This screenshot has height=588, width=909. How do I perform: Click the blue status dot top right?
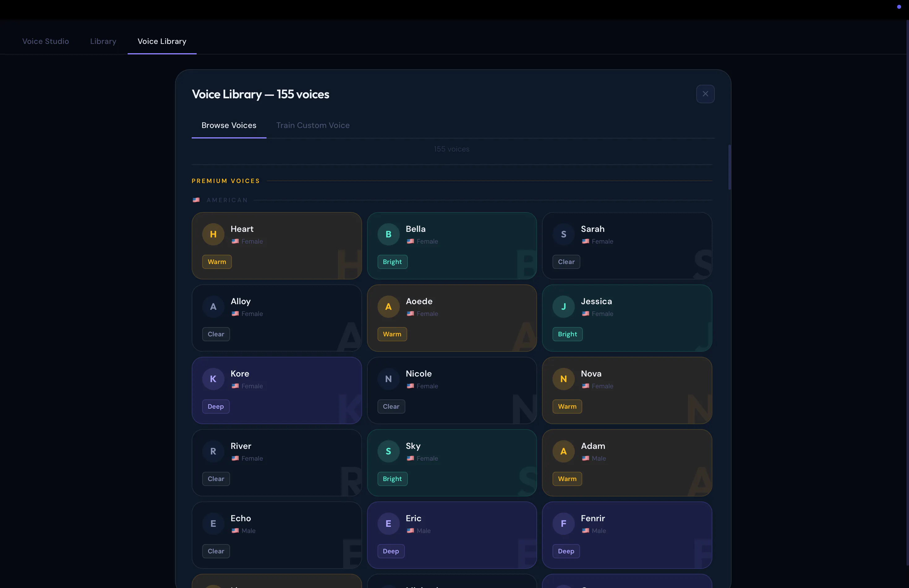pyautogui.click(x=899, y=7)
